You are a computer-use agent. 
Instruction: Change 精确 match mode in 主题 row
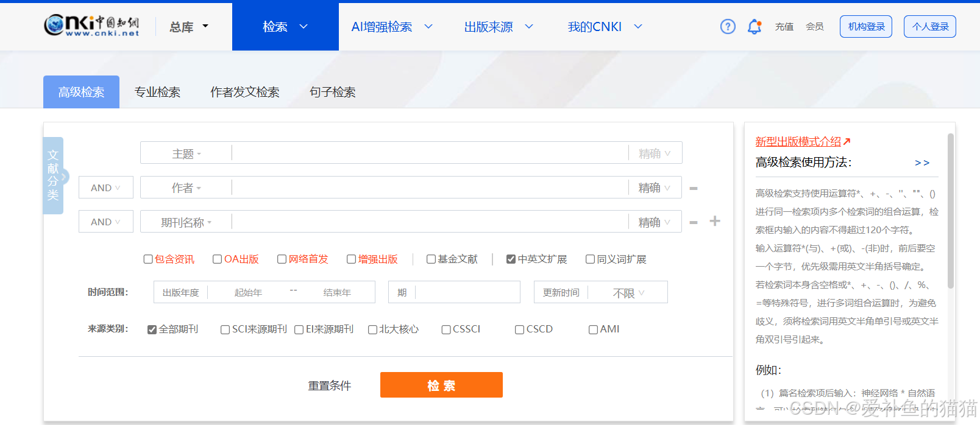655,153
